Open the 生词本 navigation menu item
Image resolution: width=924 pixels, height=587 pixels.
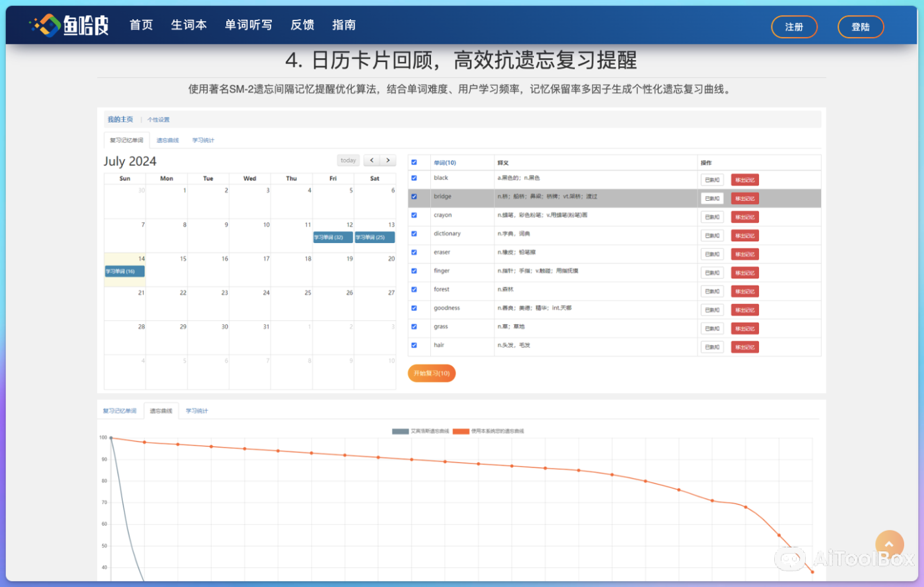(189, 25)
